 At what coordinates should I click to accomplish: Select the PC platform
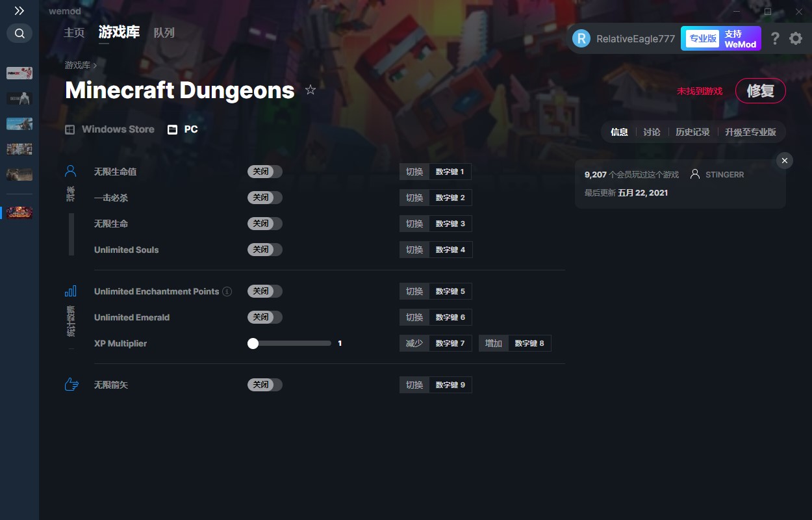pyautogui.click(x=183, y=129)
